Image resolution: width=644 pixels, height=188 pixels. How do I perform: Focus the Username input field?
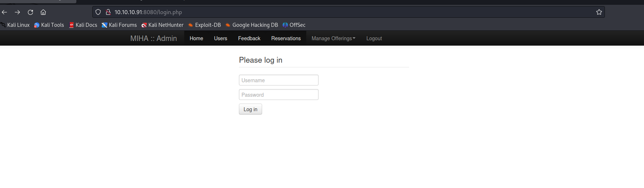[279, 80]
